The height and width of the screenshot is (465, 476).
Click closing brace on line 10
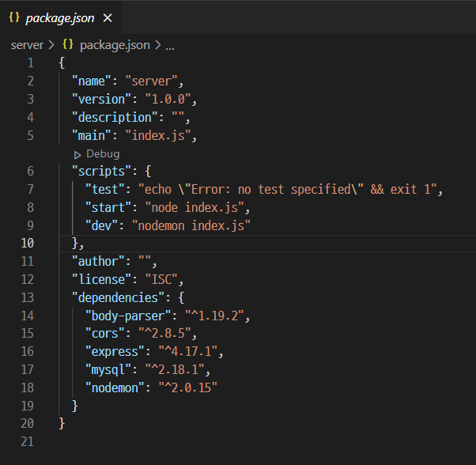click(75, 243)
